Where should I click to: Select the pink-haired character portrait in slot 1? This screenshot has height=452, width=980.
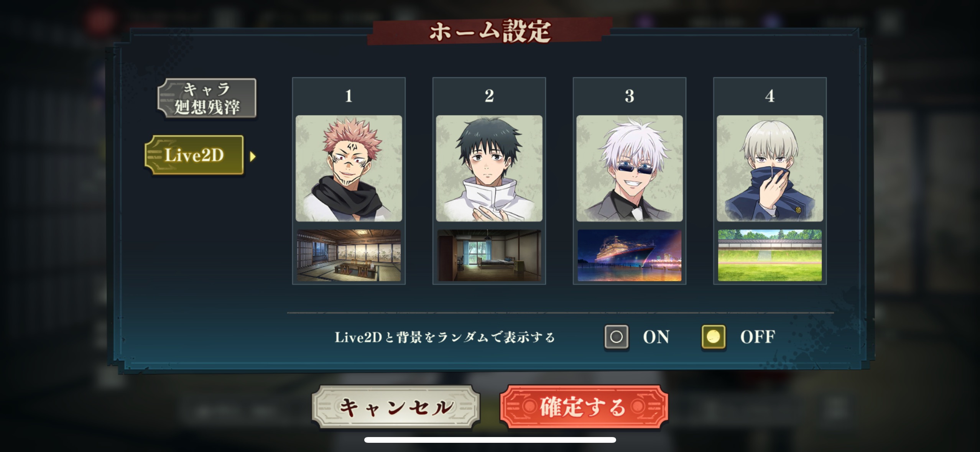coord(349,168)
